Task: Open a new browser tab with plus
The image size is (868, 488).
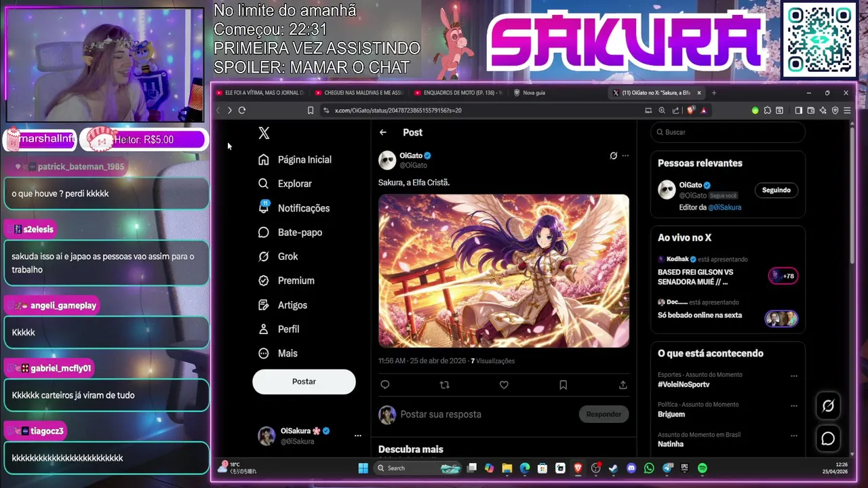Action: pyautogui.click(x=713, y=93)
